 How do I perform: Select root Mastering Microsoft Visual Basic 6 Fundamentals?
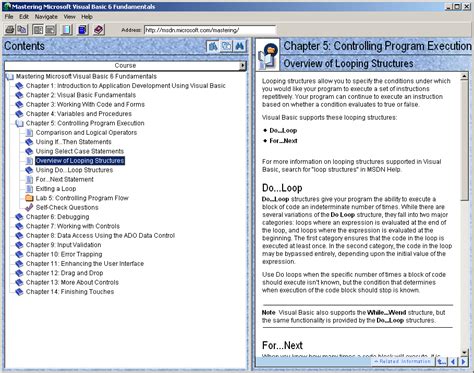click(86, 76)
